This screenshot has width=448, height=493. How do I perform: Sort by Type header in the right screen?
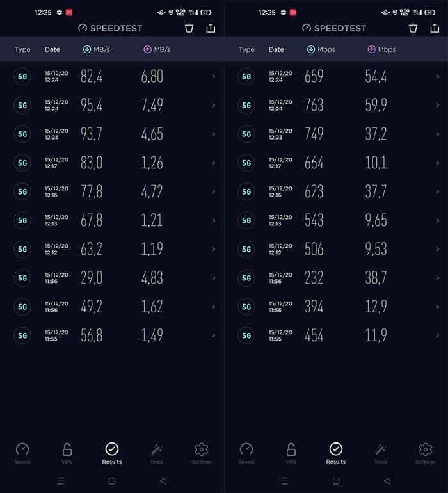click(x=246, y=49)
